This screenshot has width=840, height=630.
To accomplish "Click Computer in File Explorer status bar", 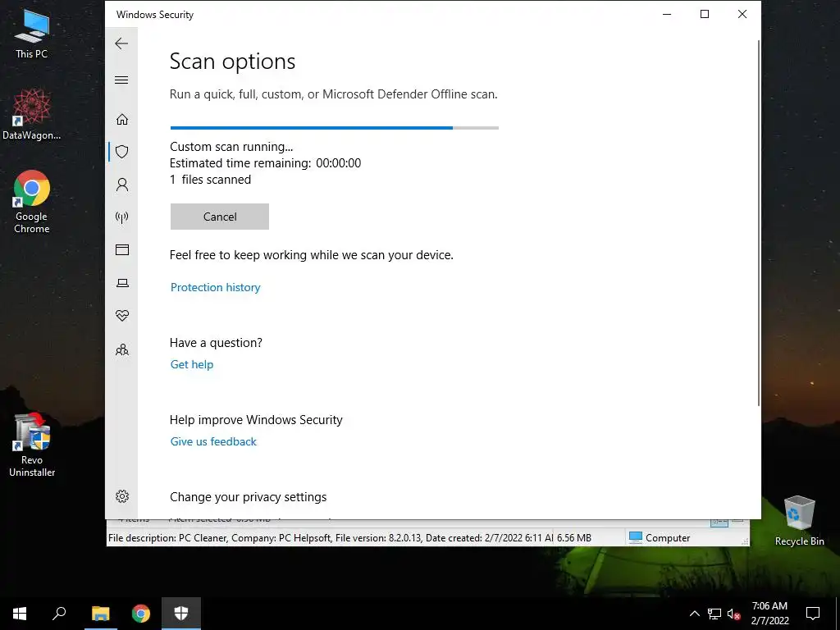I will (660, 537).
